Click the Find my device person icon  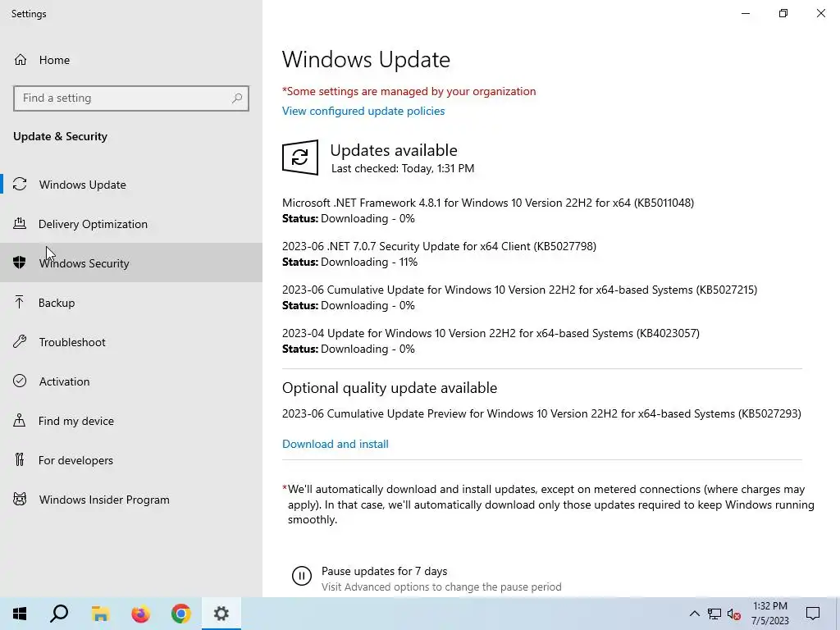[x=20, y=420]
